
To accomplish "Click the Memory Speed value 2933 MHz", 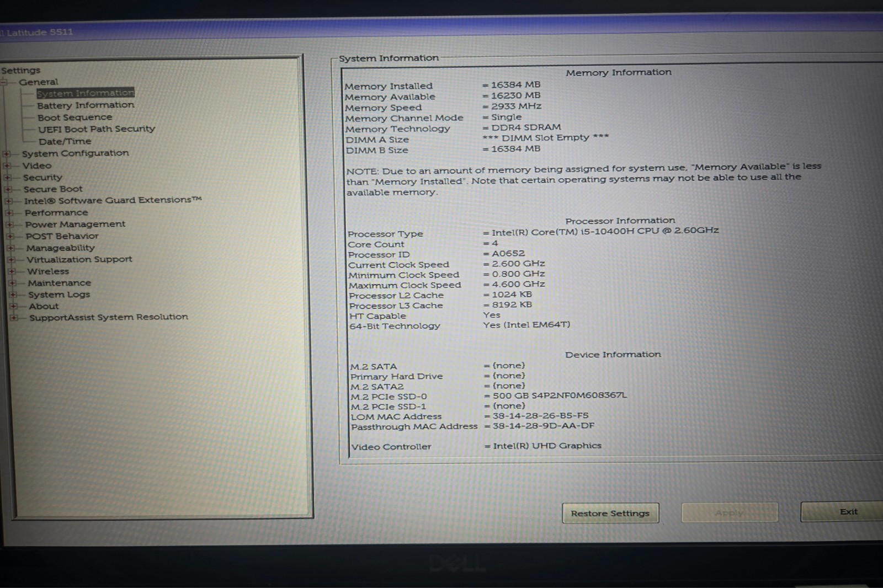I will [516, 106].
